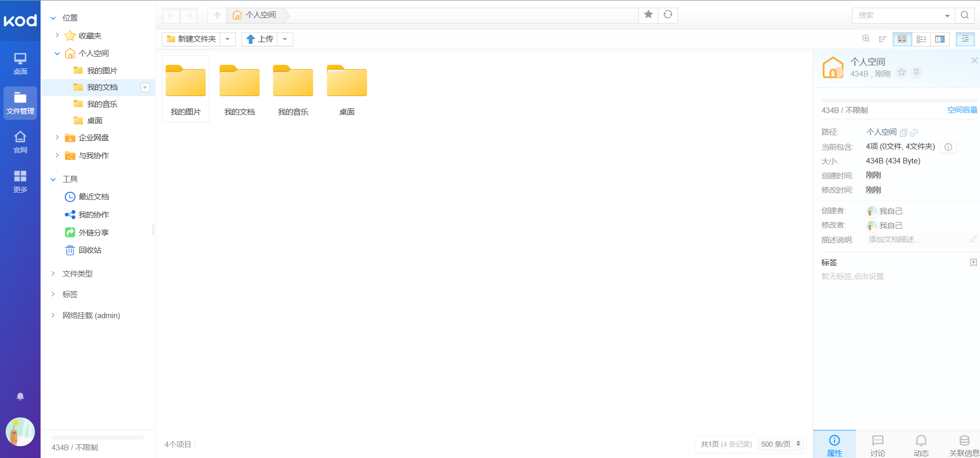Pin the 个人空间 info panel item
Image resolution: width=980 pixels, height=458 pixels.
(x=916, y=73)
